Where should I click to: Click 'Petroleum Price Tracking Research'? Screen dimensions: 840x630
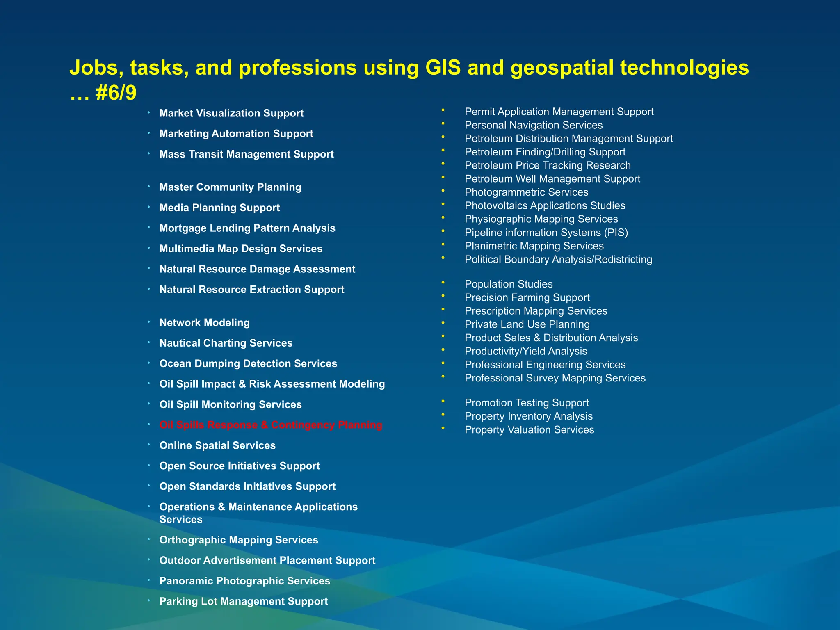tap(548, 165)
